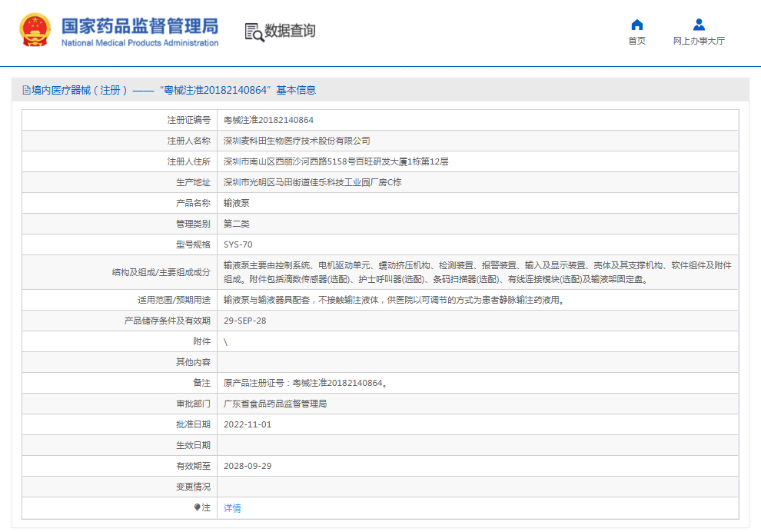Image resolution: width=761 pixels, height=532 pixels.
Task: Click the 网上办事大厅 person icon
Action: (x=699, y=25)
